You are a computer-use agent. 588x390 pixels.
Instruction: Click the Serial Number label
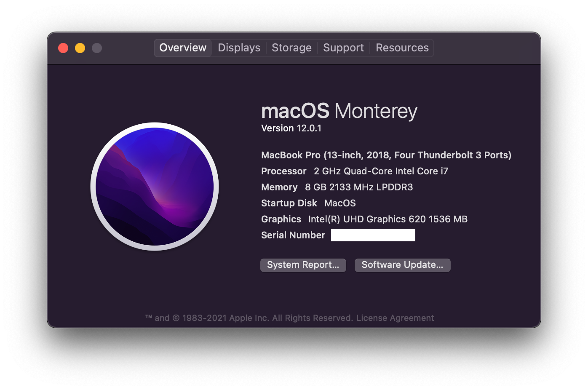293,235
